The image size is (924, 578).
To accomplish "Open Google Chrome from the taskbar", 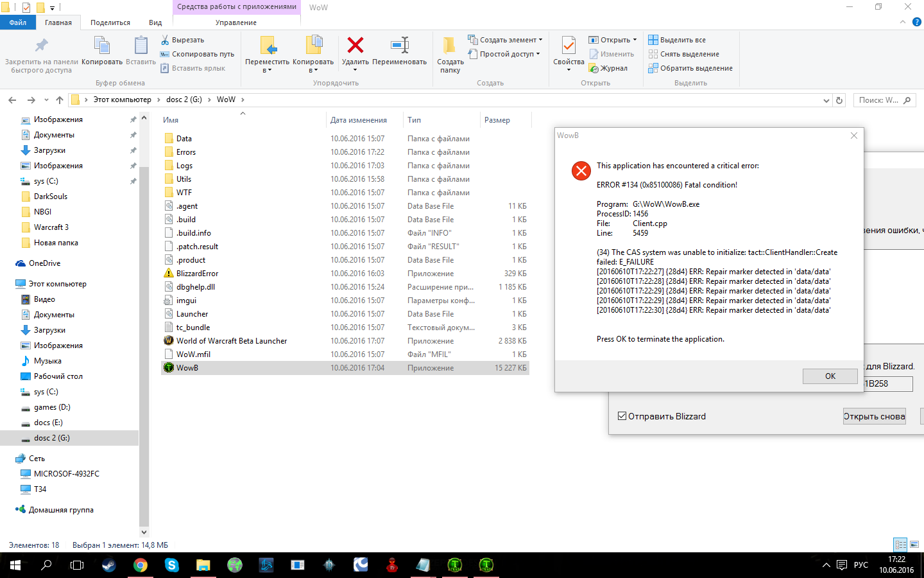I will click(141, 565).
